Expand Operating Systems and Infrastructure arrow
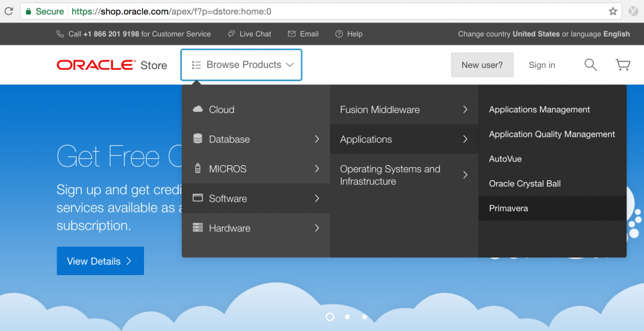The height and width of the screenshot is (331, 644). (465, 175)
